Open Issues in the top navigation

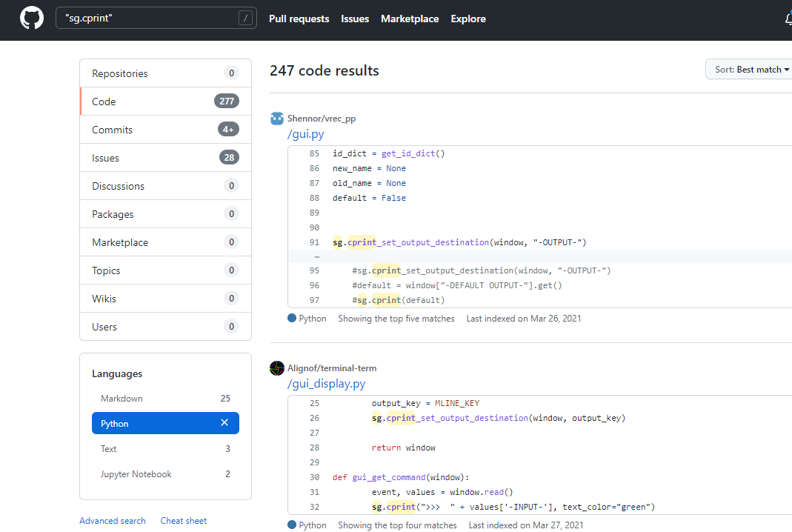click(x=355, y=19)
